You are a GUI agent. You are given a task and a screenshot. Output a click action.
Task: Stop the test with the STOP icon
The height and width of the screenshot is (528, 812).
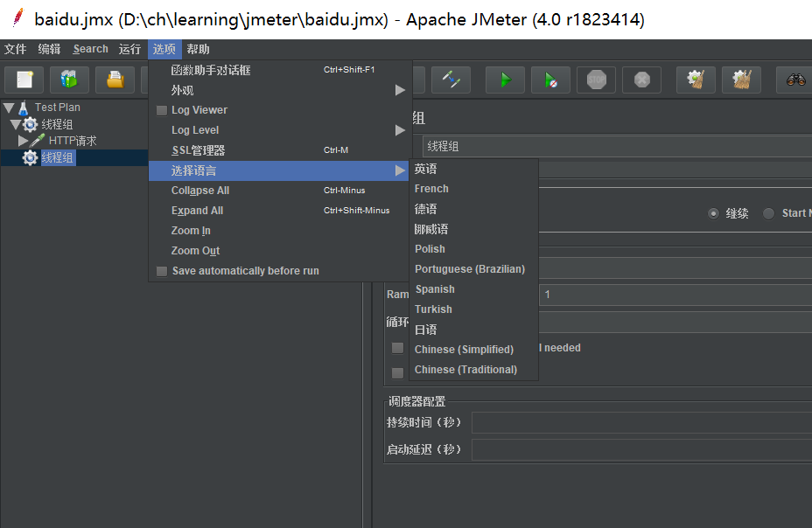click(596, 80)
